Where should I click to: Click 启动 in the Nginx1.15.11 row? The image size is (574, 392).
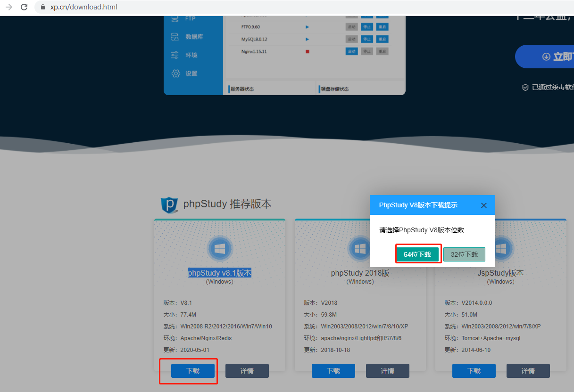point(351,51)
